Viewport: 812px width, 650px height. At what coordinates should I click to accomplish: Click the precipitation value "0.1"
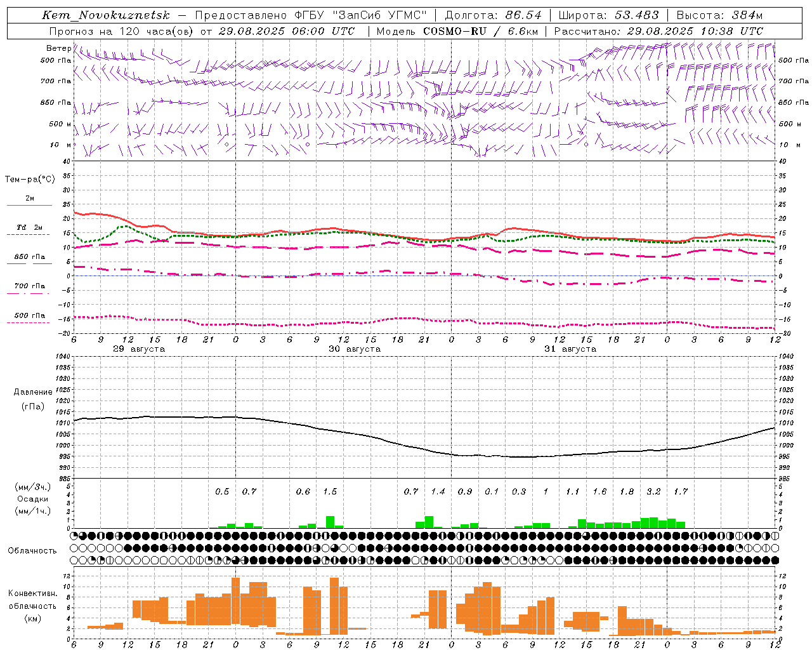(492, 491)
